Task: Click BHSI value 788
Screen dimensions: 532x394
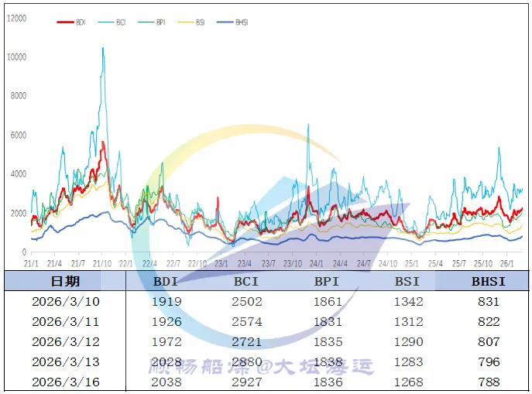Action: 489,382
